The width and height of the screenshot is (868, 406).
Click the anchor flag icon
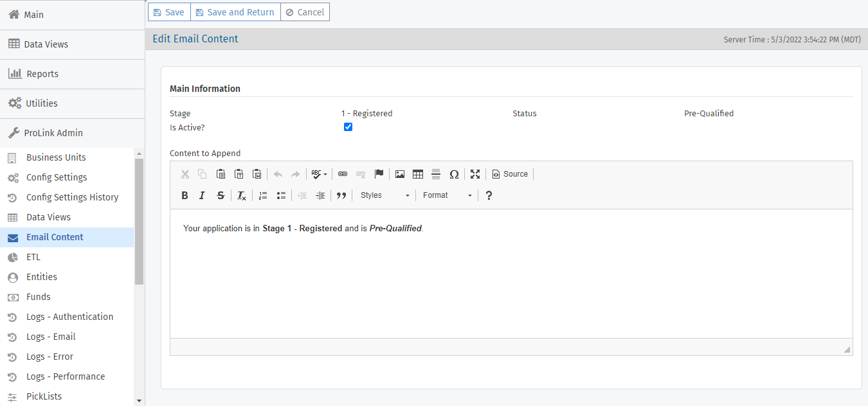[379, 174]
